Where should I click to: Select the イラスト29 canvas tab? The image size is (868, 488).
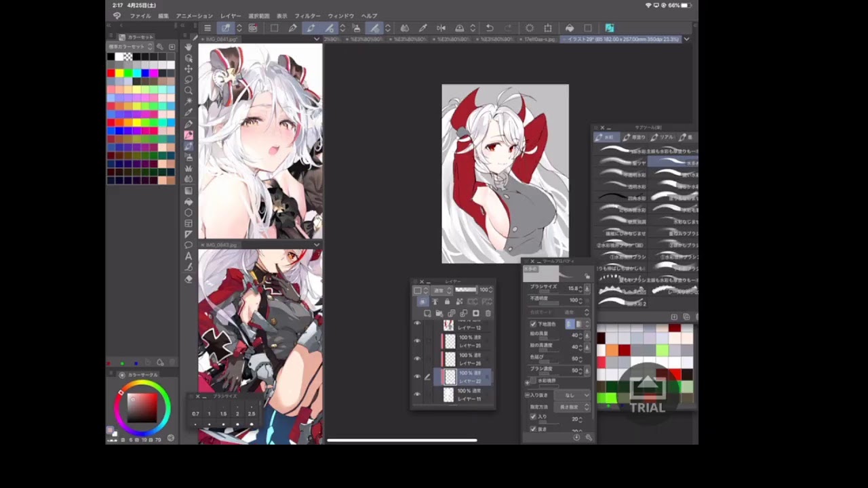click(x=620, y=39)
